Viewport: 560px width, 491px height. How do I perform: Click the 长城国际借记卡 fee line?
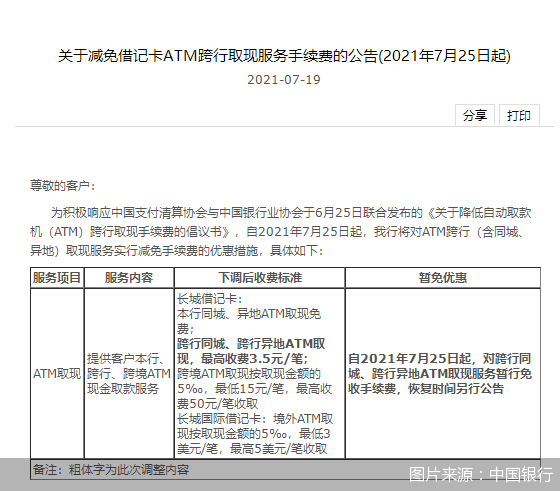(255, 434)
